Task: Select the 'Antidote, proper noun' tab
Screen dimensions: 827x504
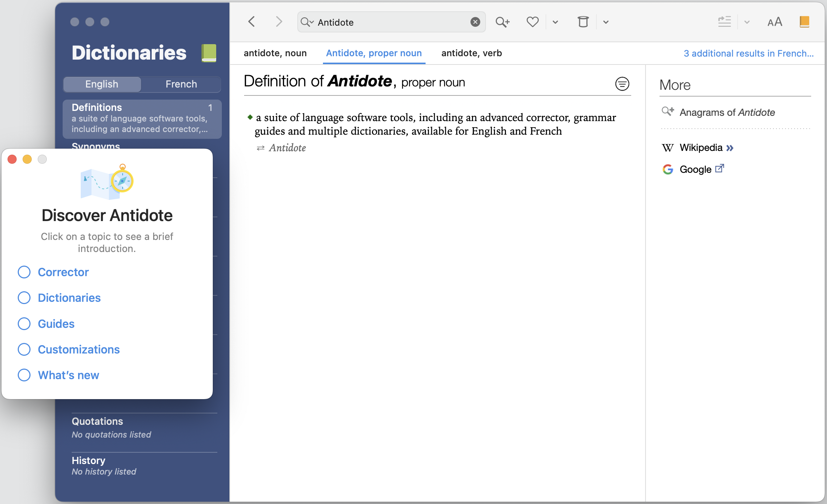Action: tap(374, 53)
